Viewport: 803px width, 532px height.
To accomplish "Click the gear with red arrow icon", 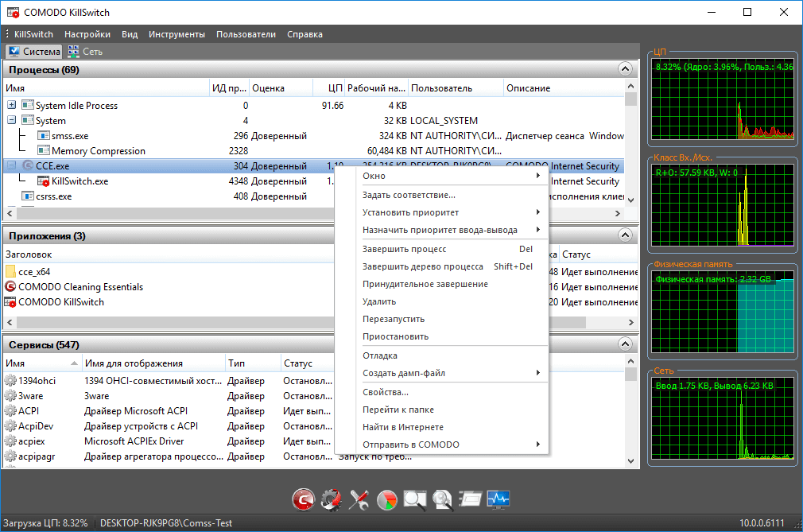I will click(x=330, y=499).
